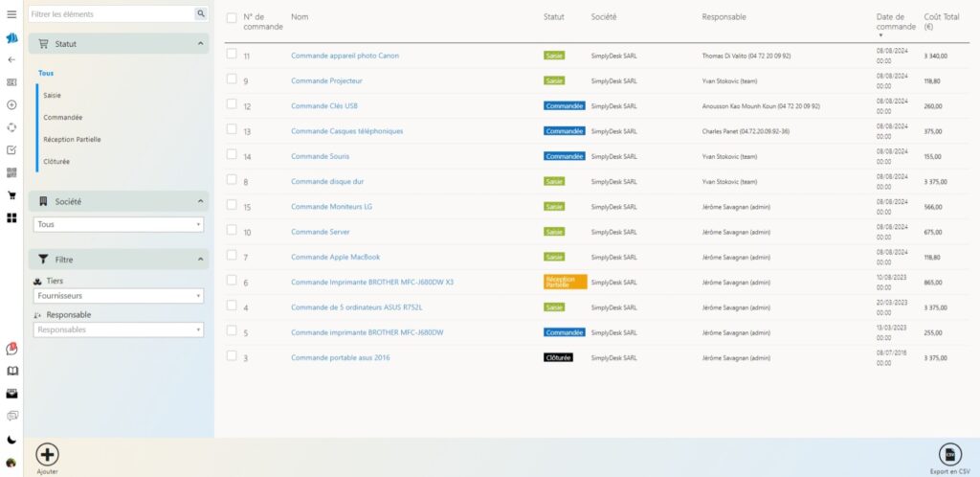Viewport: 980px width, 477px height.
Task: Click the Responsable column header
Action: click(724, 17)
